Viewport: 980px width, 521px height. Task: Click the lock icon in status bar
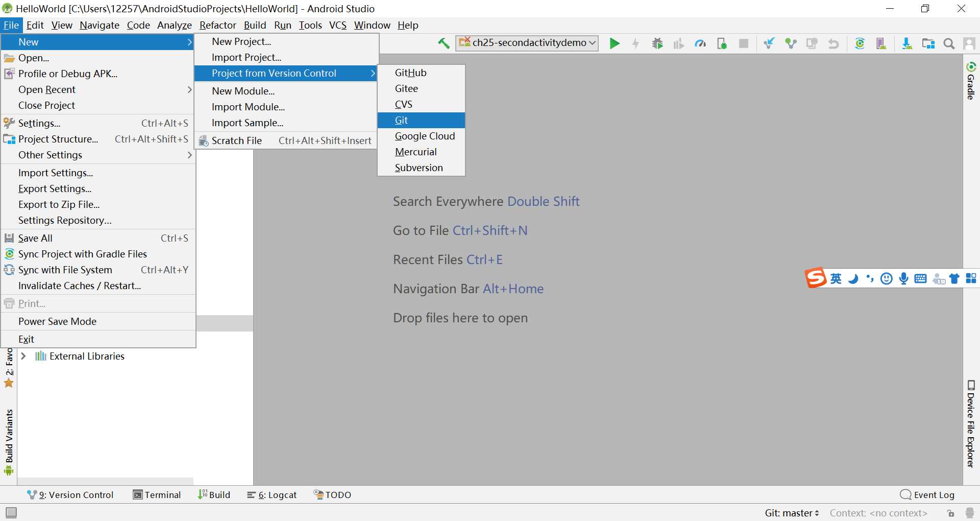tap(950, 513)
